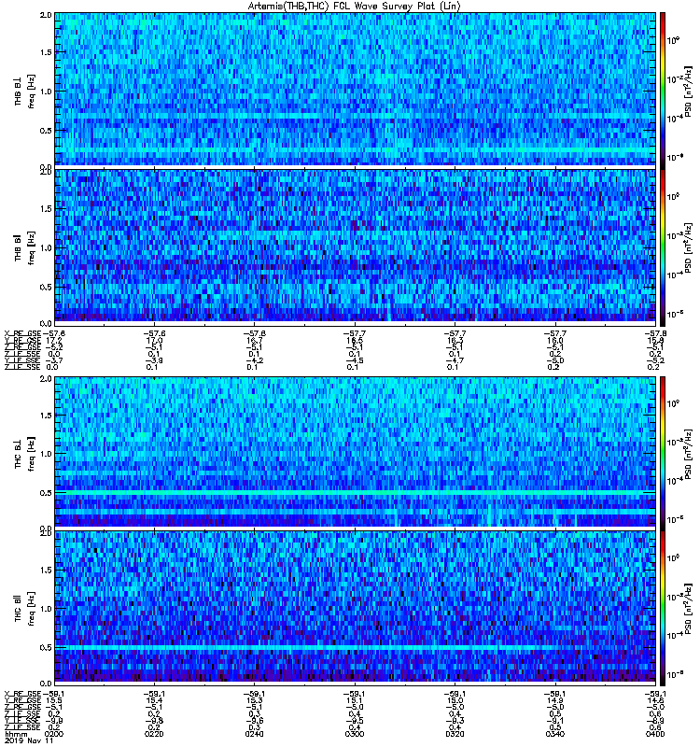Image resolution: width=700 pixels, height=747 pixels.
Task: Click the THC Y position value "15.3"
Action: point(254,700)
